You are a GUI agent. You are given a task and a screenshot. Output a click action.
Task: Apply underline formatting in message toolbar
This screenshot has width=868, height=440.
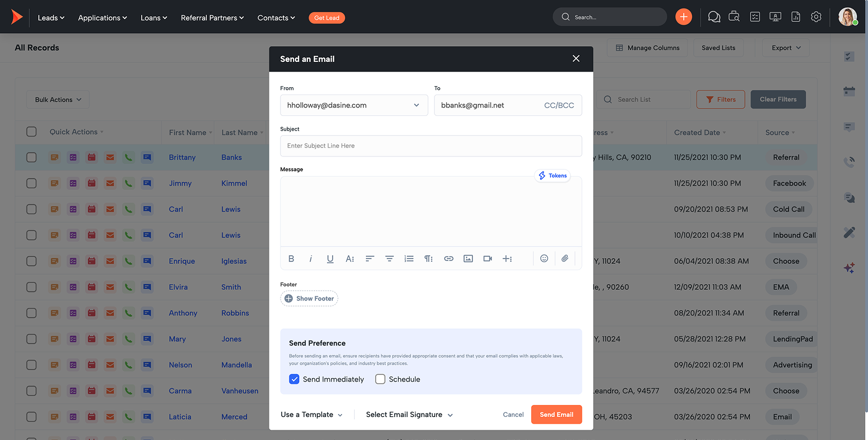330,259
